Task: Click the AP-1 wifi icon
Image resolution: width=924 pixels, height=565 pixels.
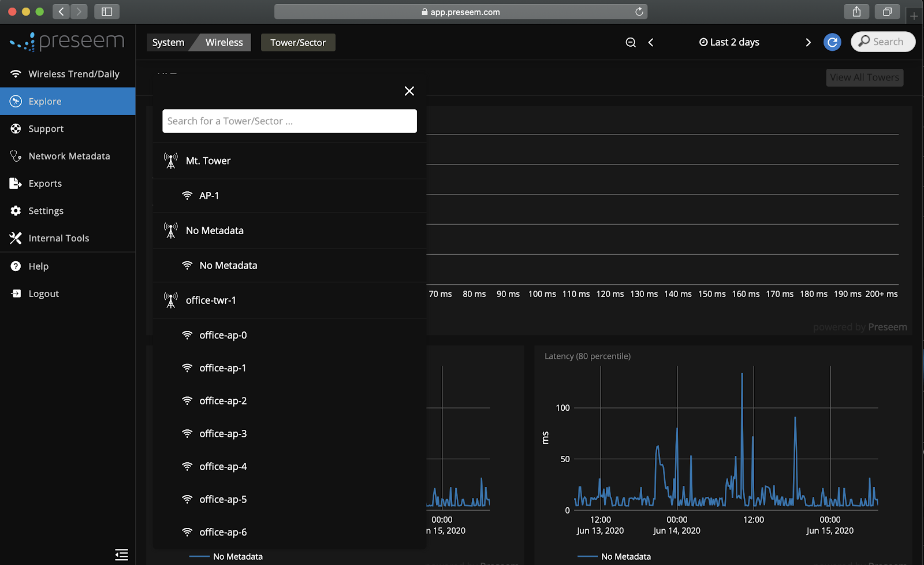Action: click(x=187, y=196)
